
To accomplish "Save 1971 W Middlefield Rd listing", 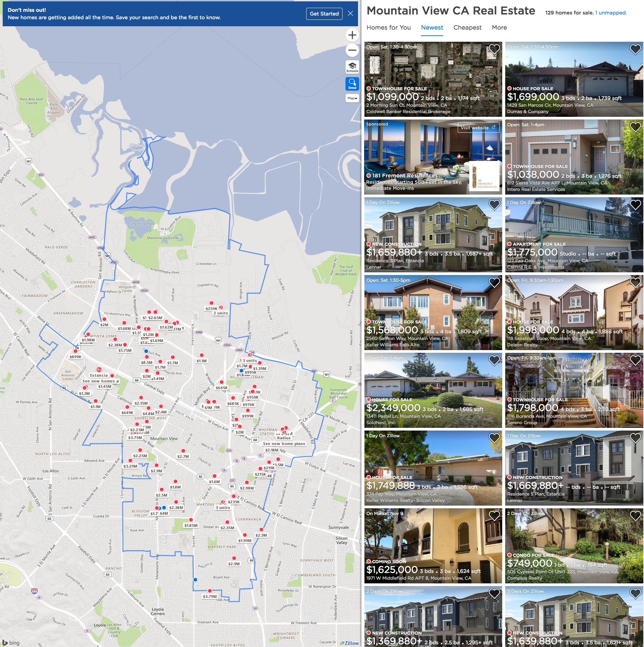I will click(494, 516).
